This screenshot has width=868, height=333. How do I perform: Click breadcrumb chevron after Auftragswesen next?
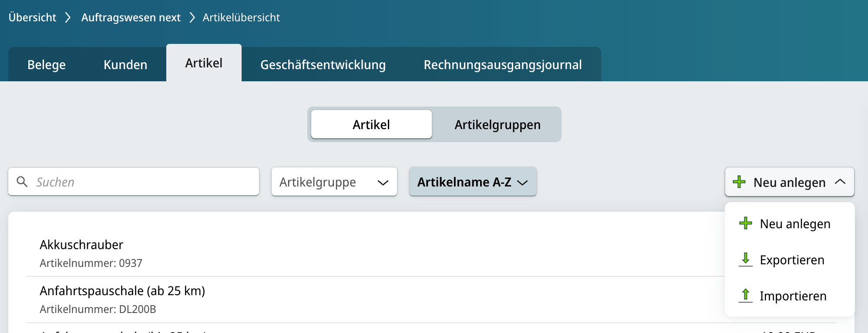coord(192,17)
